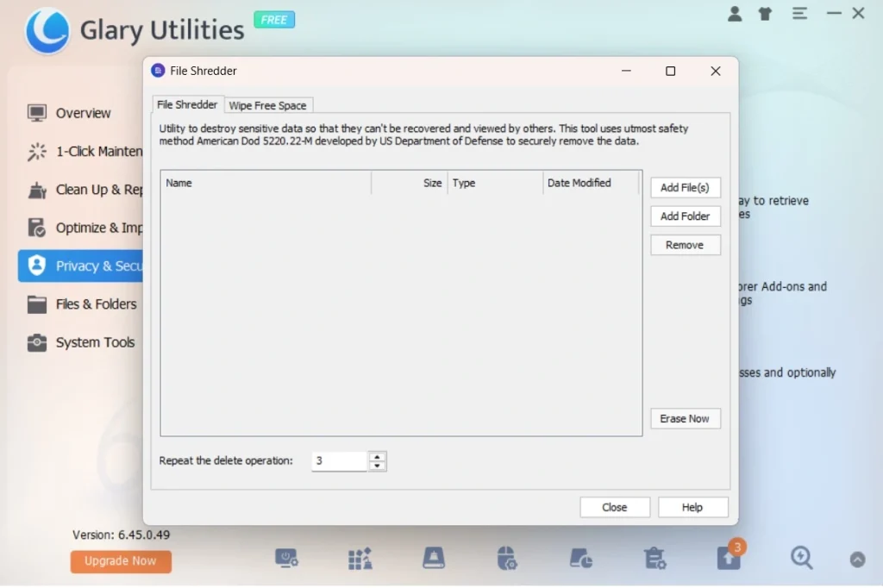Decrease the repeat delete operation count

pos(378,466)
